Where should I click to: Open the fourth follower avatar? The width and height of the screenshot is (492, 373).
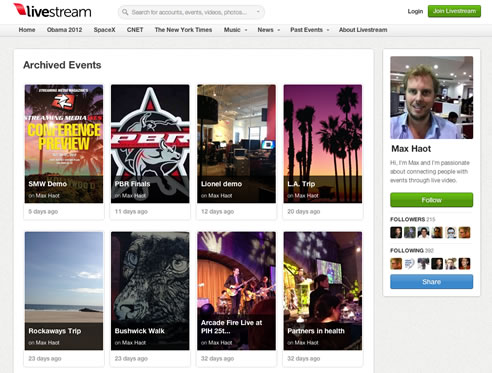pos(437,232)
